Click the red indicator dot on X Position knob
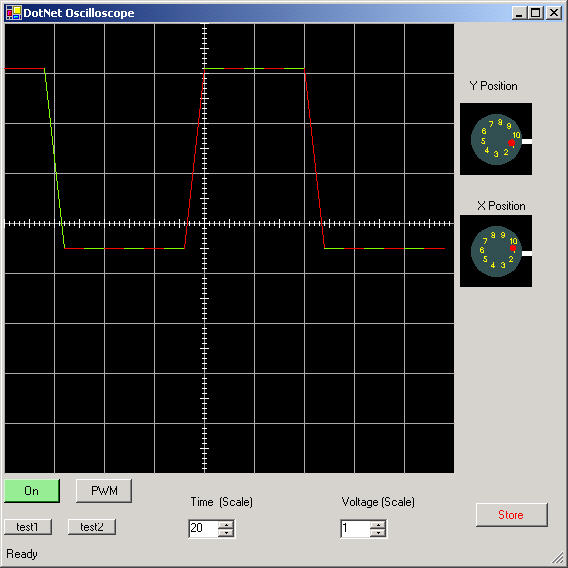This screenshot has height=568, width=568. click(x=513, y=248)
